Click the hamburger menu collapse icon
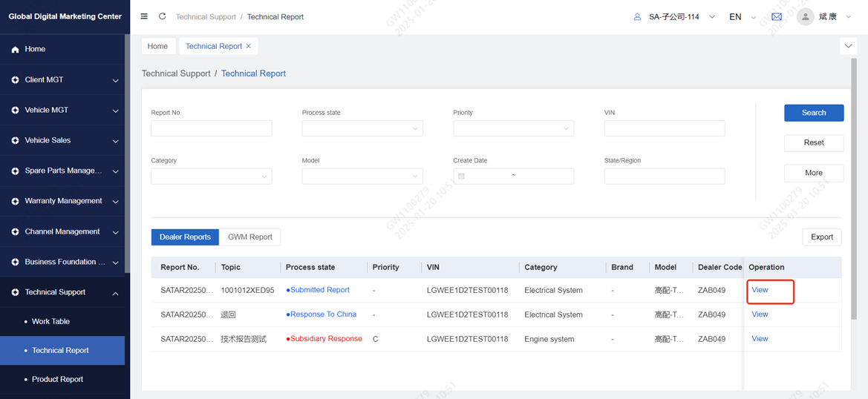 click(144, 16)
